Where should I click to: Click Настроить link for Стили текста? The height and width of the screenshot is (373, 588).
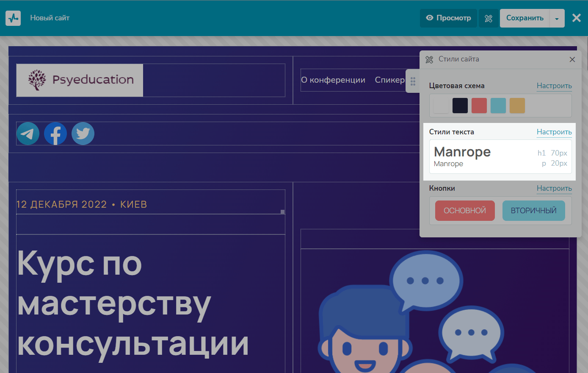(x=554, y=132)
